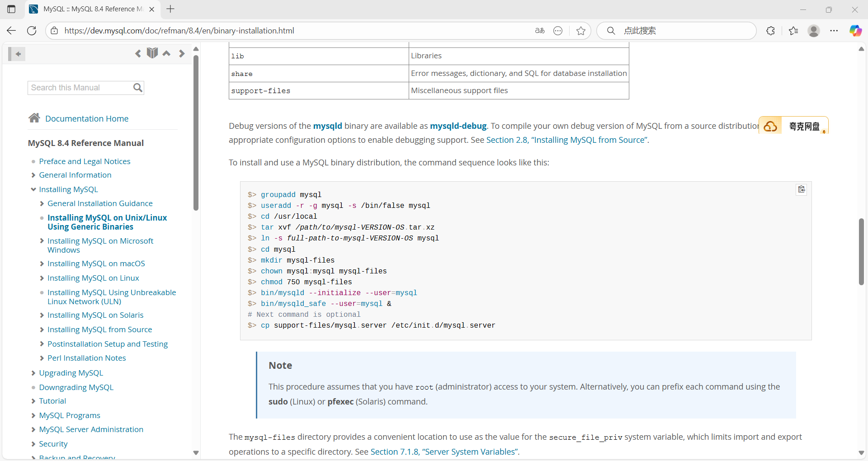Expand General Installation Guidance node
The image size is (868, 461).
[x=42, y=203]
